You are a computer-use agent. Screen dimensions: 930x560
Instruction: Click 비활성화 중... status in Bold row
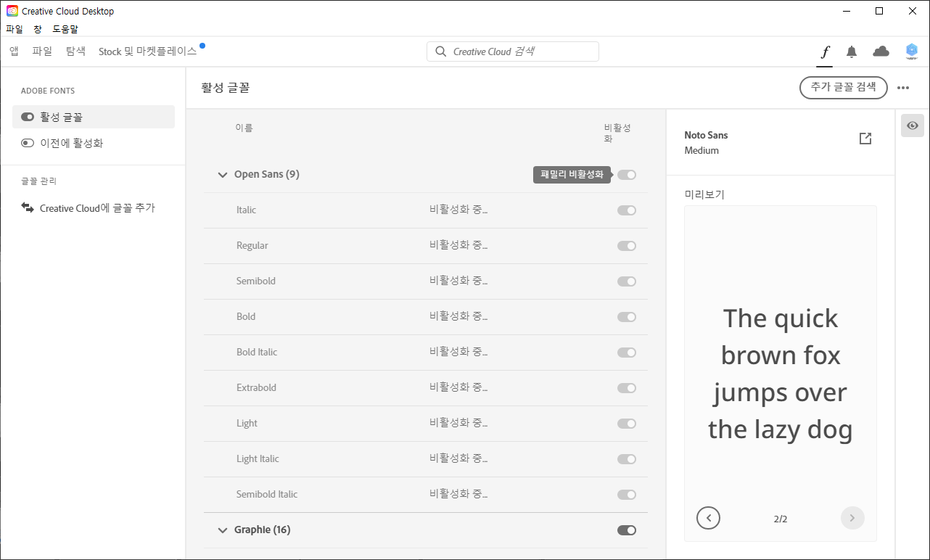(458, 317)
